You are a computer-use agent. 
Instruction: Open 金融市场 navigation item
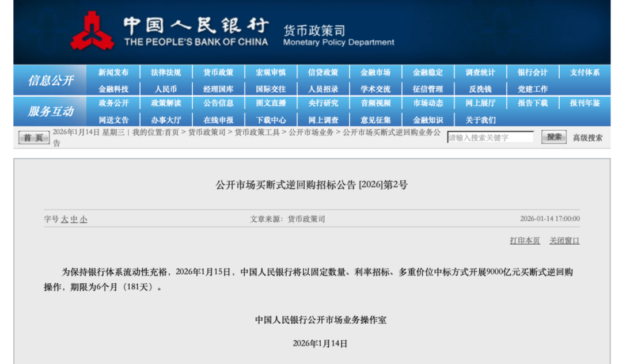click(x=376, y=72)
